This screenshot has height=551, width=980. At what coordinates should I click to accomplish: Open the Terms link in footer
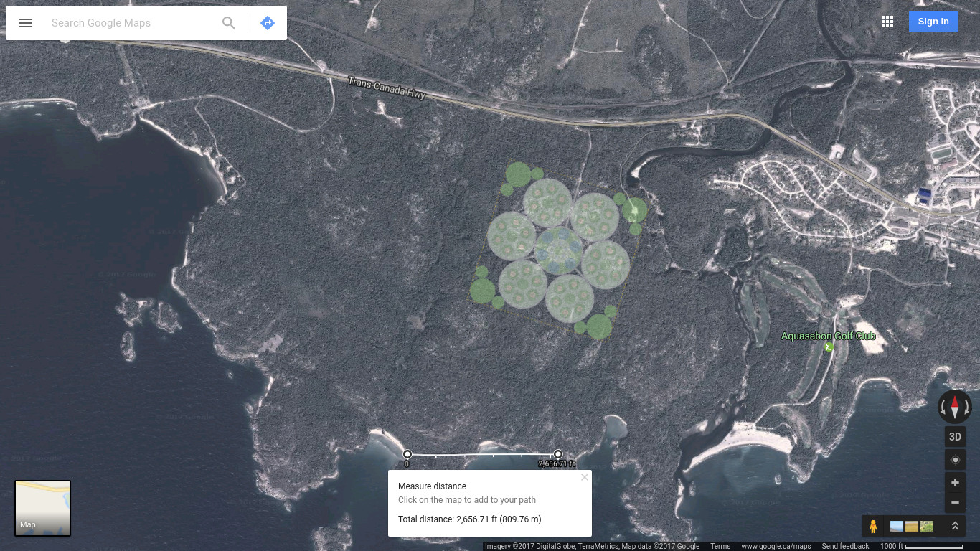(x=720, y=547)
